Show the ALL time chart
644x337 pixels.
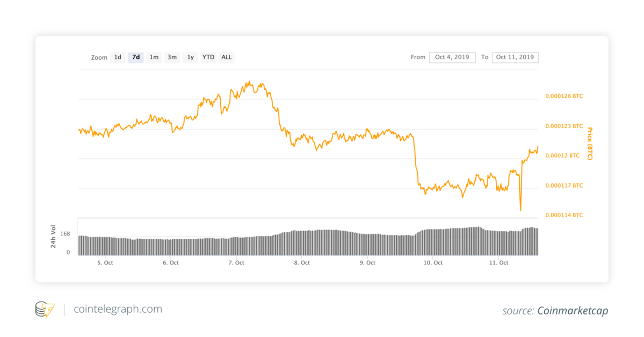click(226, 57)
